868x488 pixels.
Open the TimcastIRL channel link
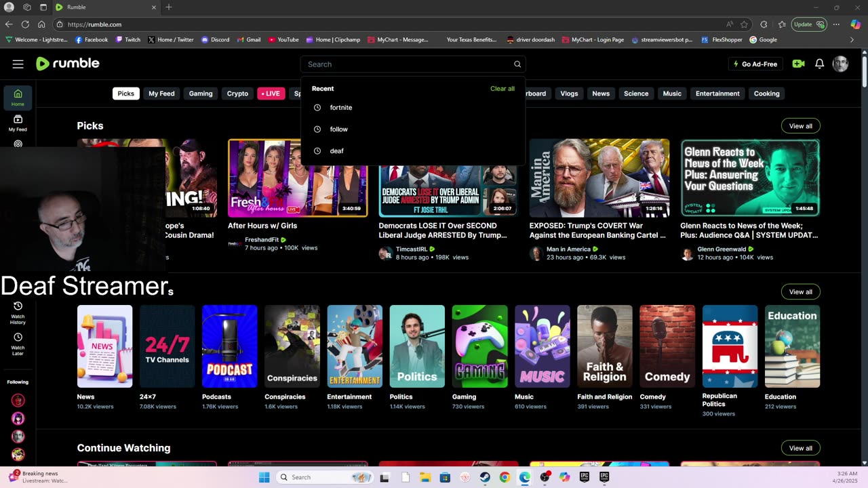point(411,249)
